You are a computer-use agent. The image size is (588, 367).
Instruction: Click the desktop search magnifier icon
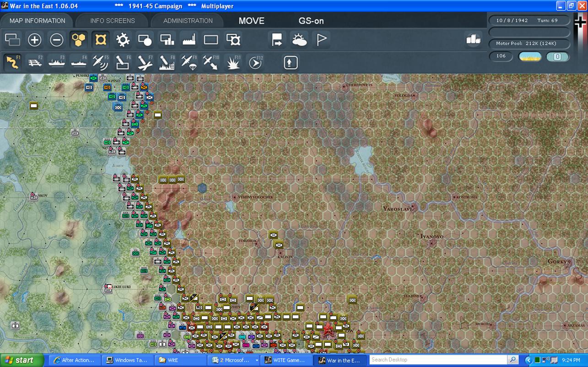(513, 360)
